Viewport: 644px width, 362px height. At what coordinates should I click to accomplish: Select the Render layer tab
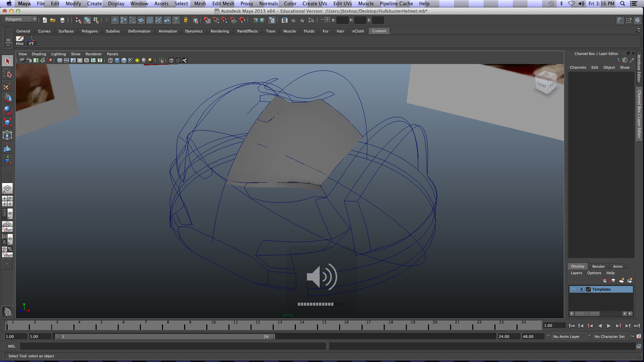pyautogui.click(x=598, y=266)
